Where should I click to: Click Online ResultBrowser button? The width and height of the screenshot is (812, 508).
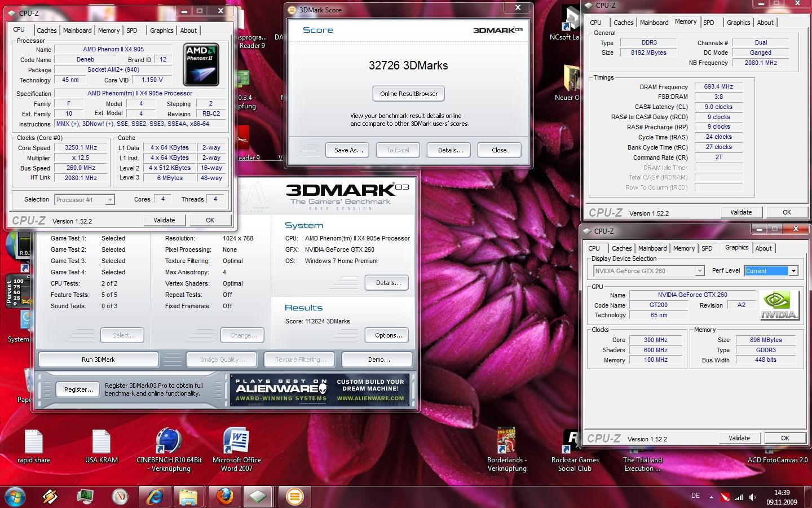[x=409, y=94]
